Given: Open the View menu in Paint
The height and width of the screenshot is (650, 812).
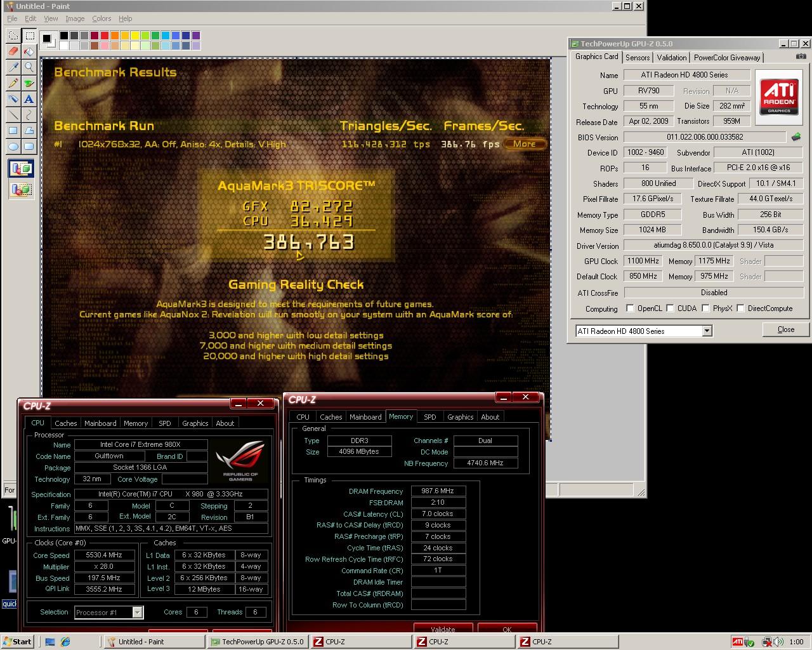Looking at the screenshot, I should click(x=51, y=18).
